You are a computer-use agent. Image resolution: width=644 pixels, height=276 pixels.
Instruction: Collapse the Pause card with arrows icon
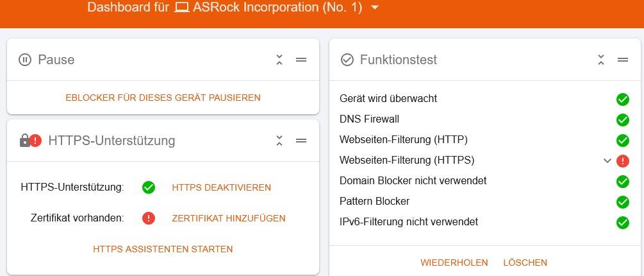pos(279,60)
